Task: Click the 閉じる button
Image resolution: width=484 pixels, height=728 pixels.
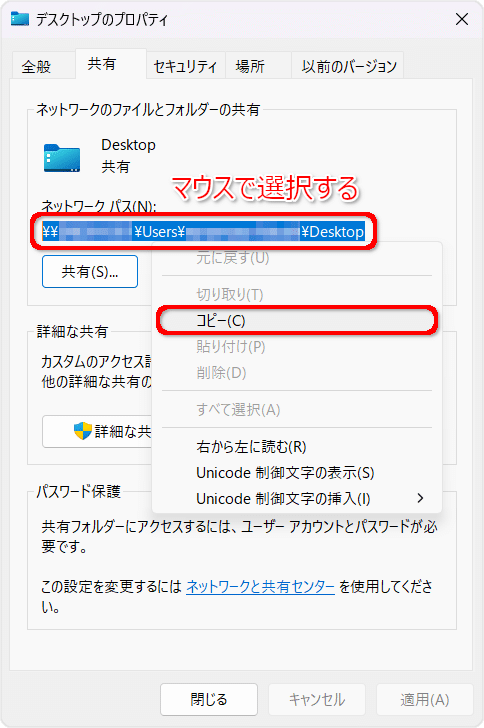Action: pyautogui.click(x=209, y=699)
